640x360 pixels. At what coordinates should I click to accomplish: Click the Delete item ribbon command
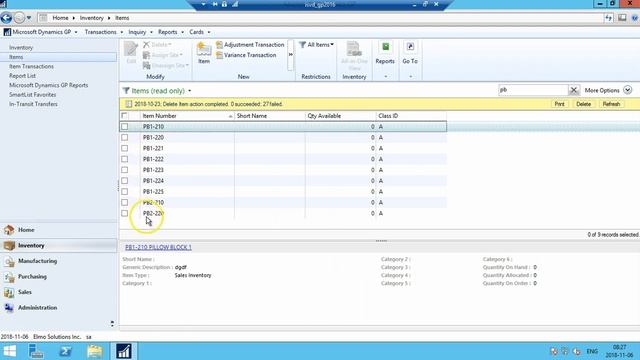pyautogui.click(x=157, y=44)
